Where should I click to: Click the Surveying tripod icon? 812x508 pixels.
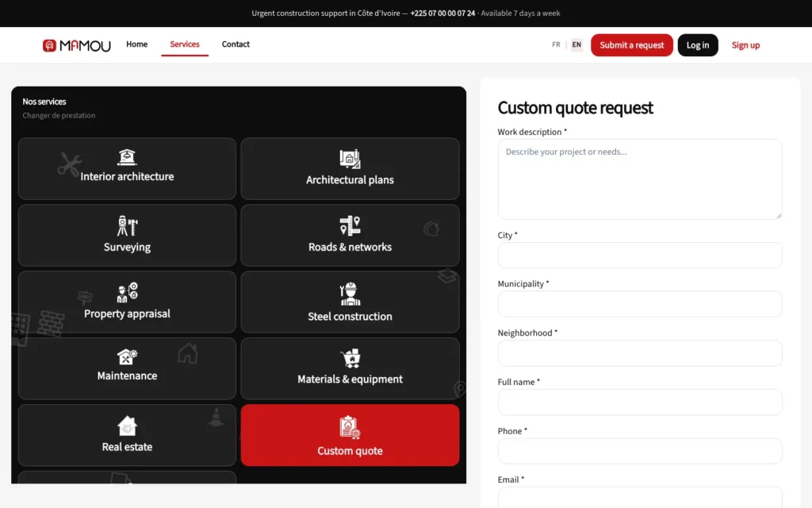(127, 226)
